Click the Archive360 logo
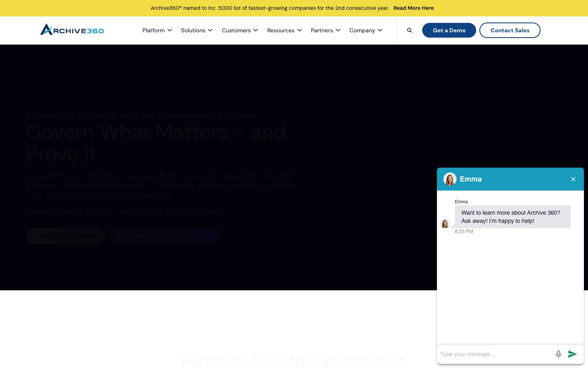Screen dimensions: 588x368 (x=72, y=29)
